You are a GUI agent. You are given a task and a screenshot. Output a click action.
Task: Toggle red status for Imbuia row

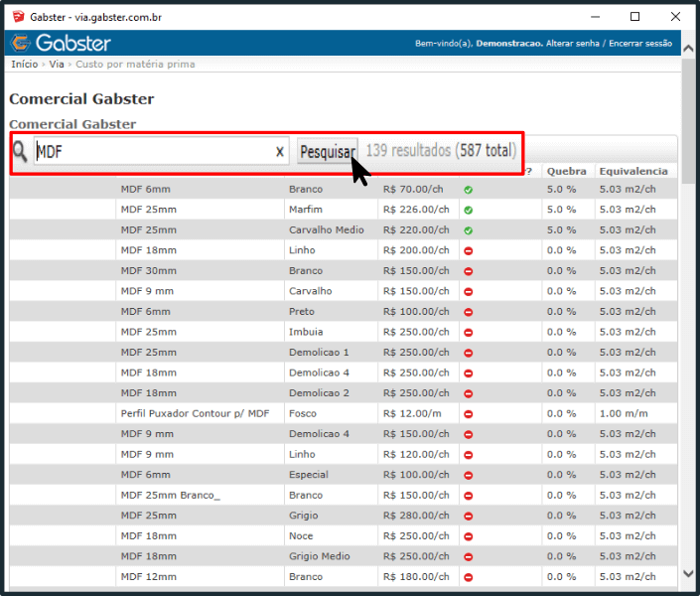[x=468, y=333]
